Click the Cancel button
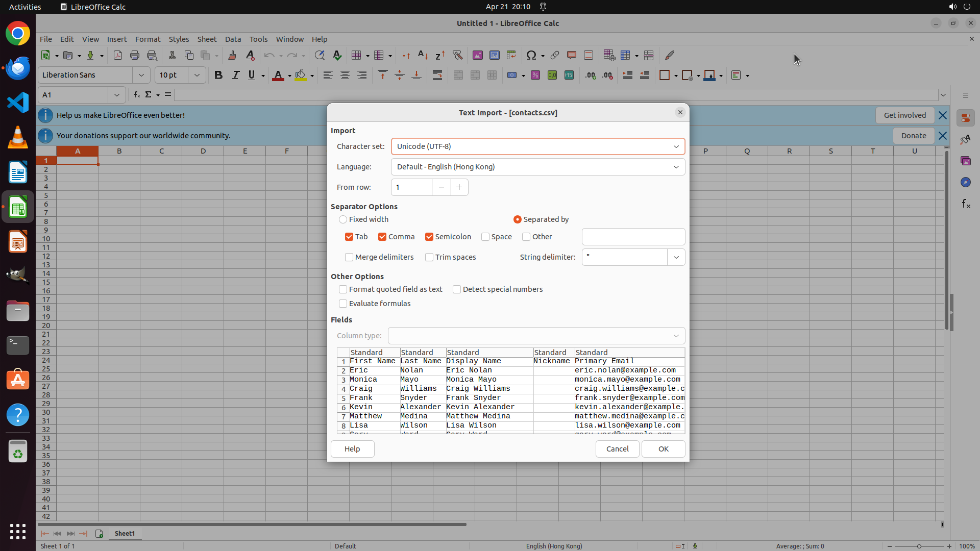Screen dimensions: 980x551 pos(617,449)
